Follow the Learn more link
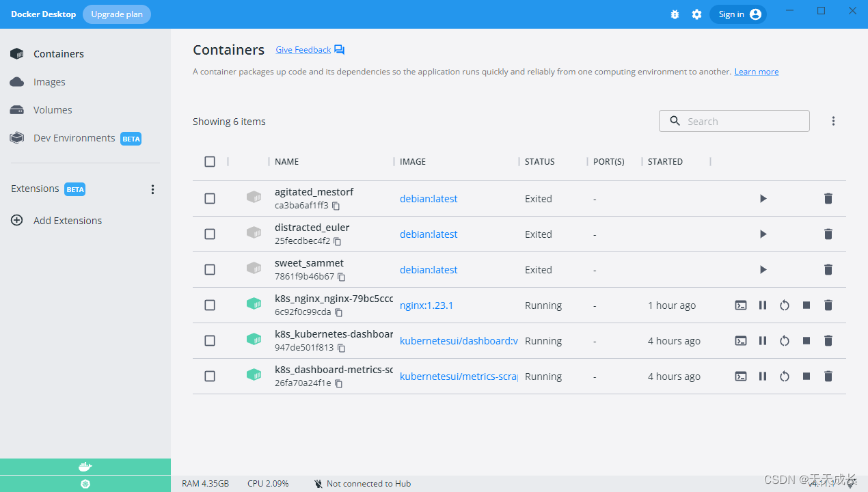The height and width of the screenshot is (492, 868). click(757, 72)
